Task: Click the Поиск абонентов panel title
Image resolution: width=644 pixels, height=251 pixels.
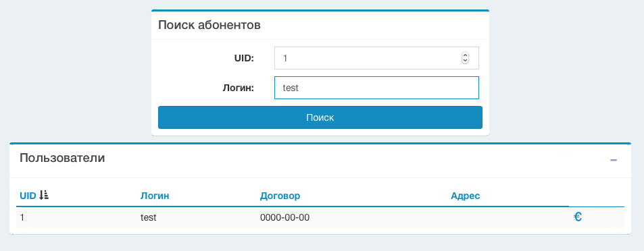Action: click(209, 25)
